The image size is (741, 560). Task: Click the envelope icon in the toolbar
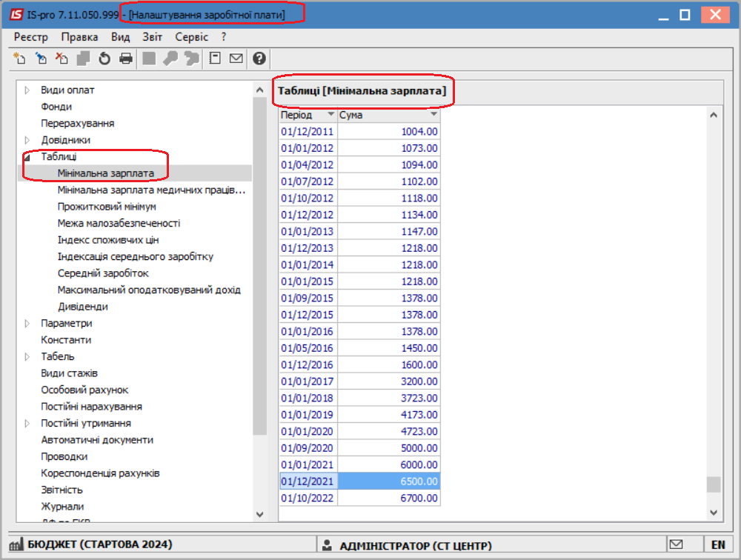tap(236, 59)
